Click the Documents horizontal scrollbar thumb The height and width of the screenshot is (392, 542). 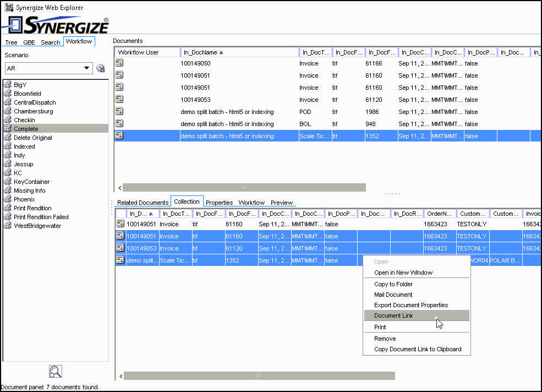(244, 188)
